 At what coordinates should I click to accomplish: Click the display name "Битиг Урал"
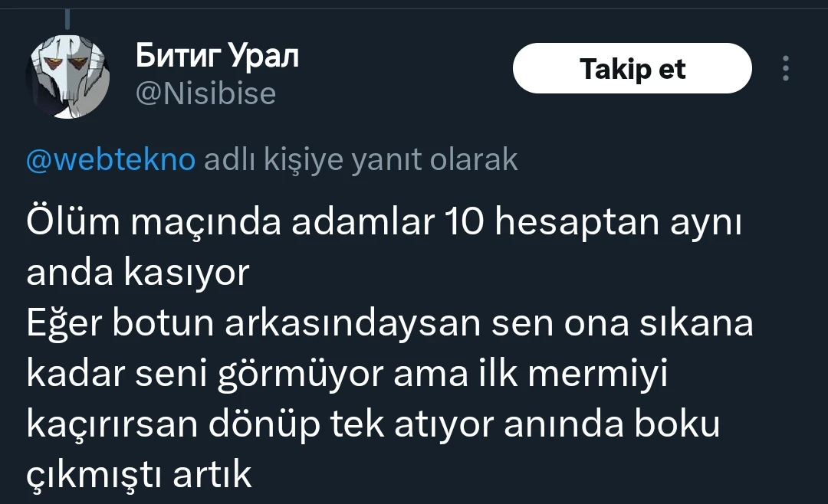click(x=217, y=56)
